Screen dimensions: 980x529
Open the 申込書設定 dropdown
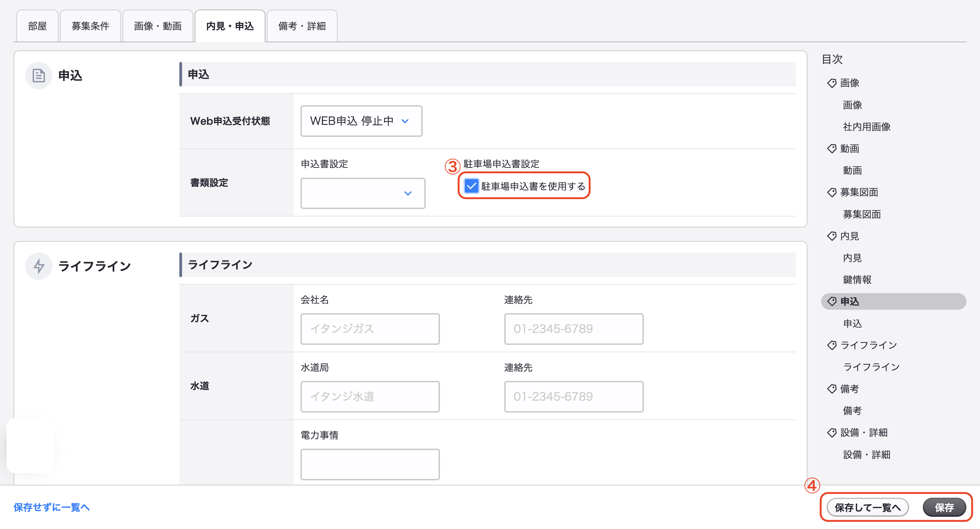tap(362, 193)
